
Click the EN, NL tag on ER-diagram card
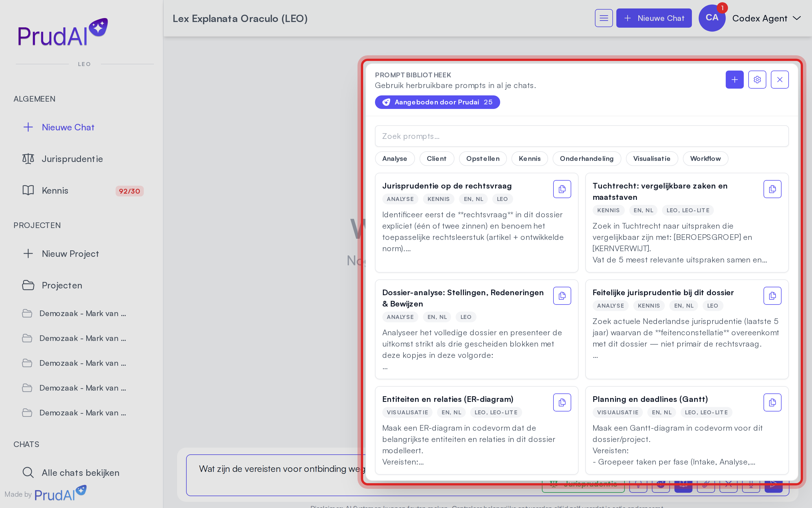coord(451,412)
